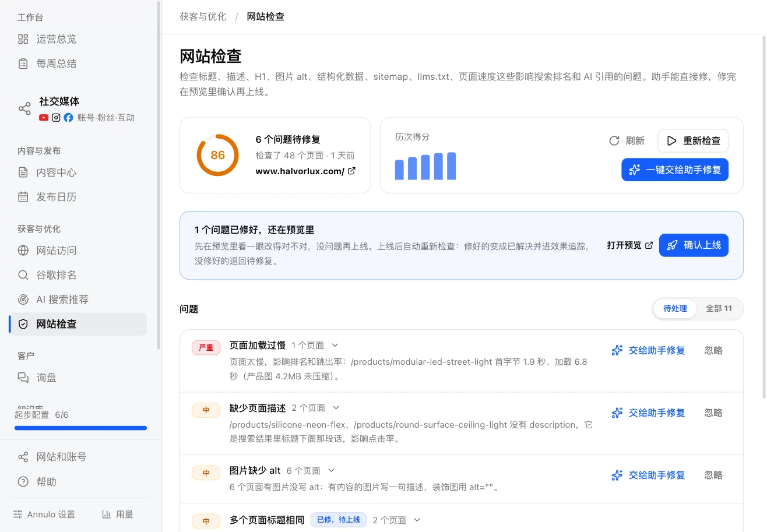Click the 严重 severity badge
Viewport: 767px width, 532px height.
206,348
